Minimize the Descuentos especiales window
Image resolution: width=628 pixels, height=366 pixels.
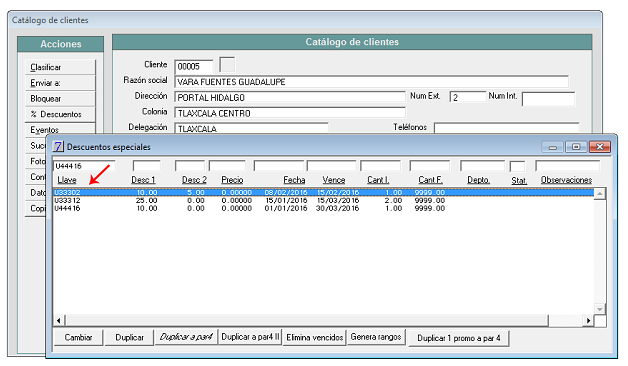[x=553, y=147]
